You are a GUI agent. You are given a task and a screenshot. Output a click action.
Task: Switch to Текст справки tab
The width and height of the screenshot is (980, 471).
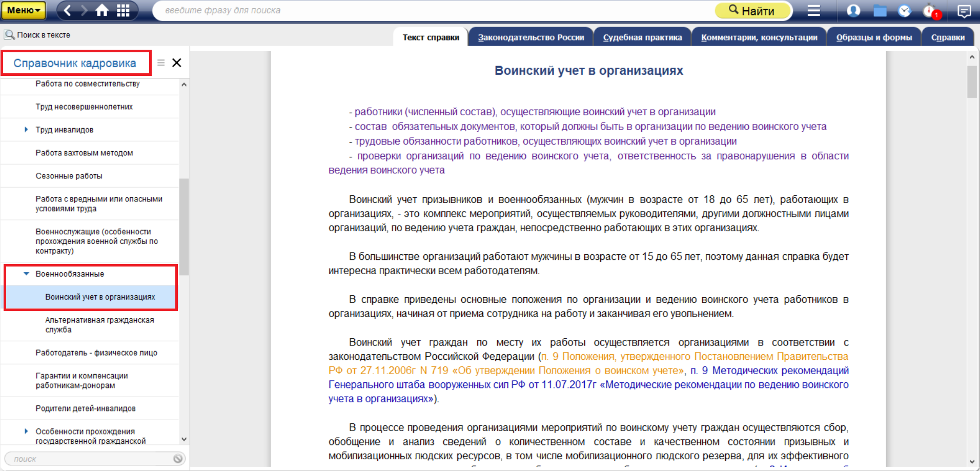pos(431,37)
